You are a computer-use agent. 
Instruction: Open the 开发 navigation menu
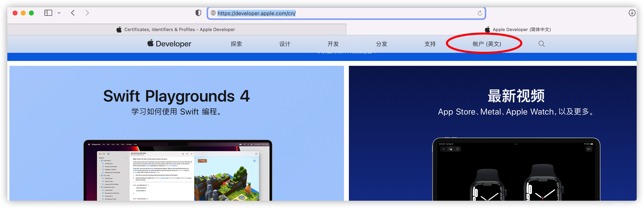[x=333, y=44]
